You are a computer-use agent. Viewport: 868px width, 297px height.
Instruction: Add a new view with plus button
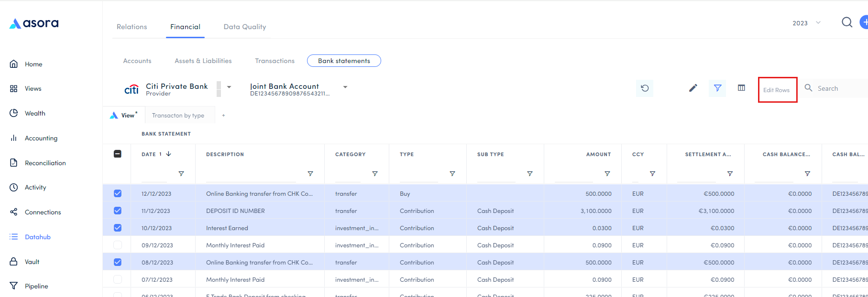[223, 116]
